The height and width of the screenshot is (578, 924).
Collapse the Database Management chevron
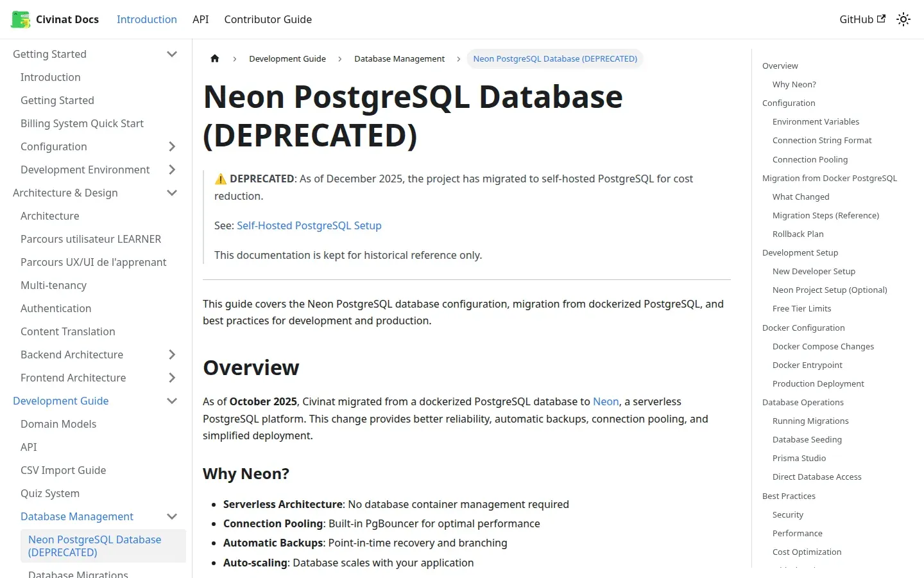click(x=172, y=516)
